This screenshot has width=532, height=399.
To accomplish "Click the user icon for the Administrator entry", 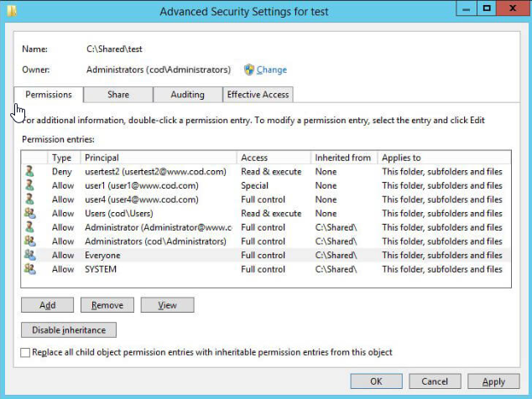I will 30,227.
